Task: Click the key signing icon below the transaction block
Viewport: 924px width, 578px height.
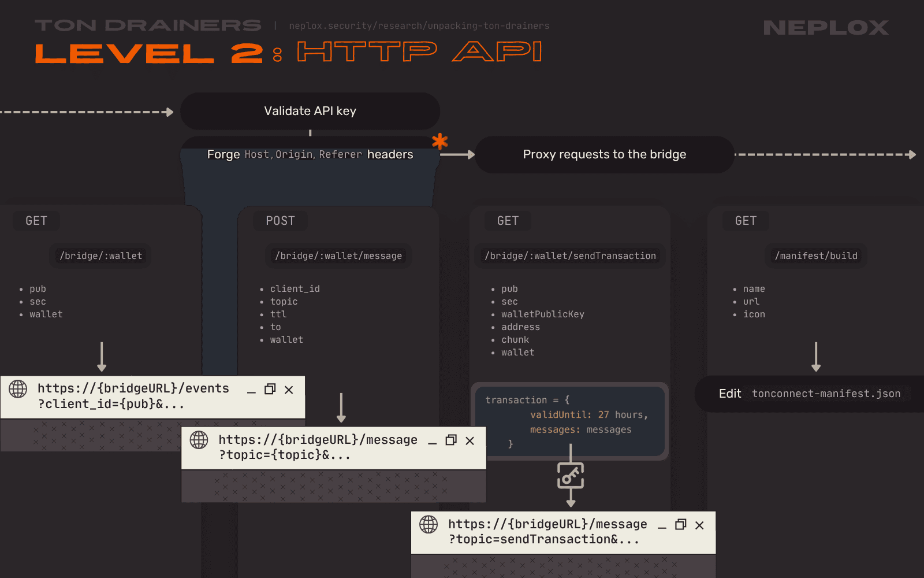Action: click(571, 476)
